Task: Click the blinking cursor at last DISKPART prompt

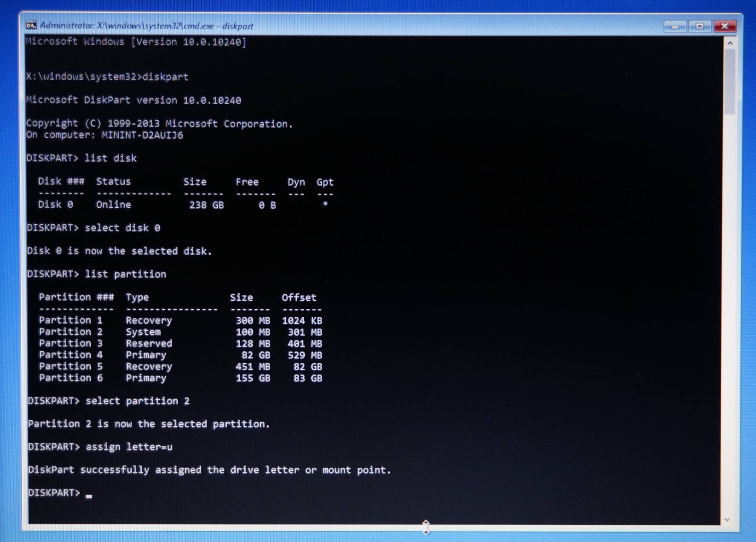Action: 89,495
